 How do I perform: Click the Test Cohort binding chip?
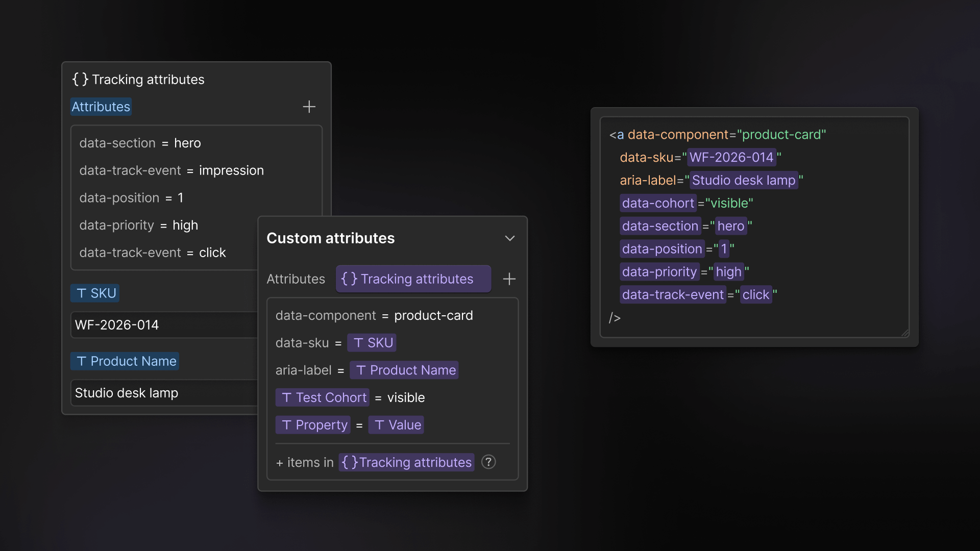point(322,397)
